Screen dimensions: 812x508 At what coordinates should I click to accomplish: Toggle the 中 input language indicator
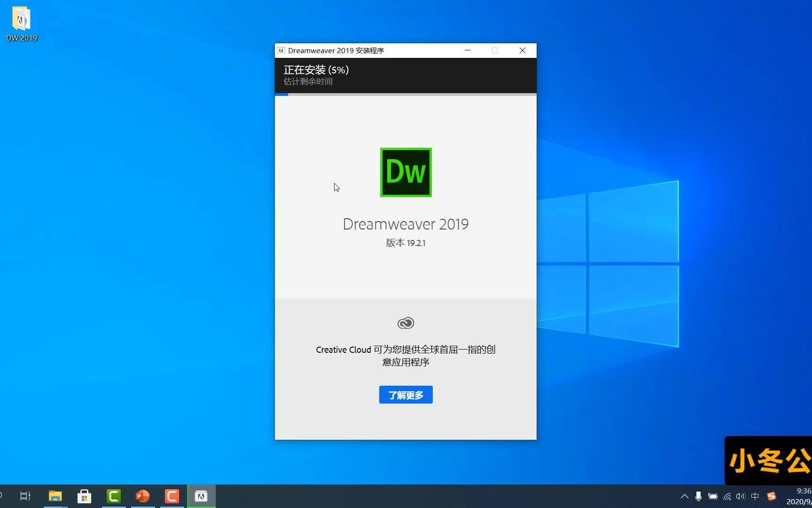(755, 496)
